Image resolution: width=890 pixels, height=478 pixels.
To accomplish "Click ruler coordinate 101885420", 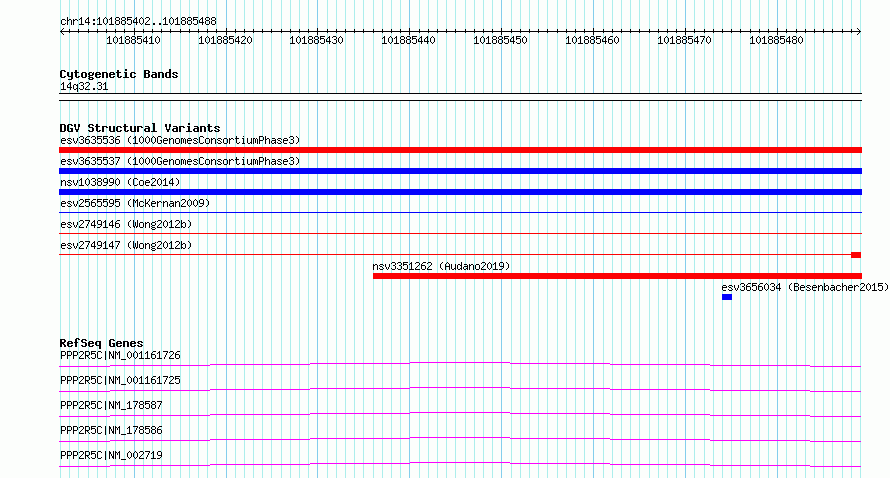I will point(225,40).
